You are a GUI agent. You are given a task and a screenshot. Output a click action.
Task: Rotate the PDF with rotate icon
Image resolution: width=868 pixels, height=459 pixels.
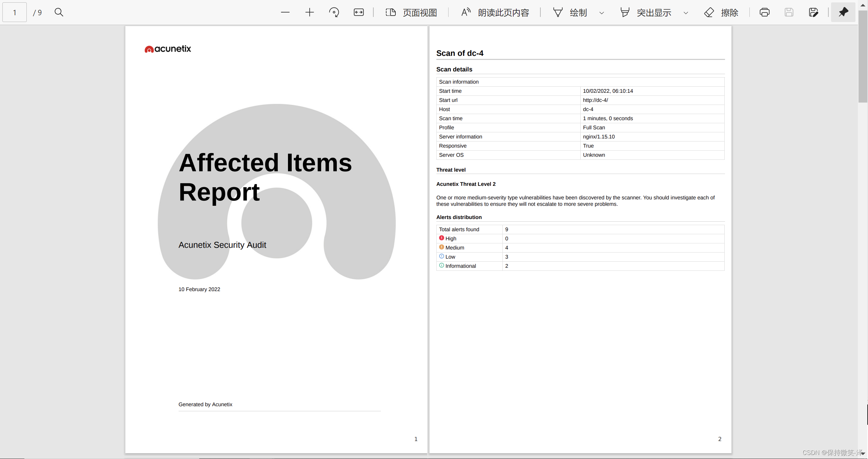334,13
